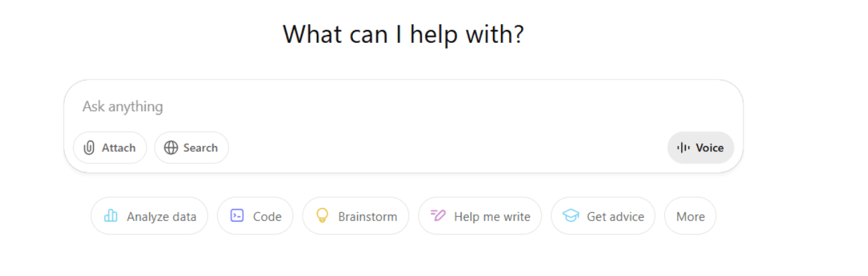The height and width of the screenshot is (276, 868).
Task: Select the Analyze data suggestion
Action: pos(161,216)
